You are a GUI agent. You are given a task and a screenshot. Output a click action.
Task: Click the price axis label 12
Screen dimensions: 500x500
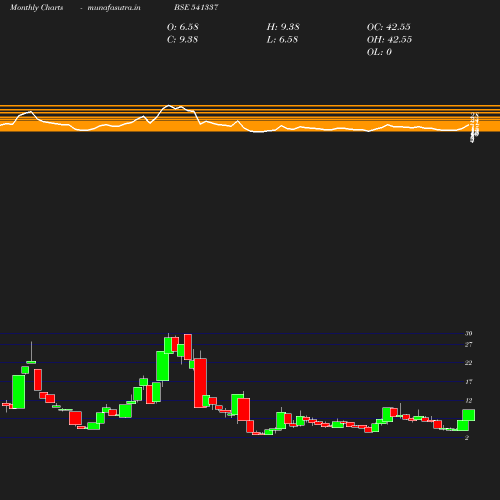[469, 401]
